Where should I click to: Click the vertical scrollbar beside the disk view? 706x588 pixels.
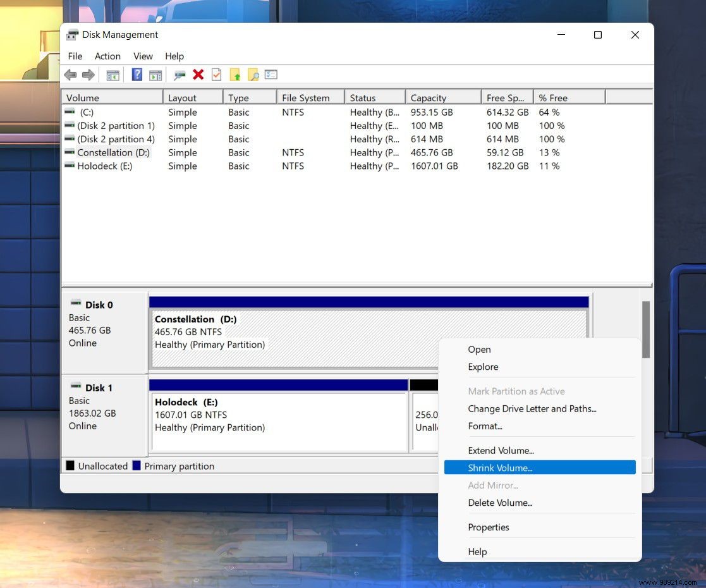point(646,329)
